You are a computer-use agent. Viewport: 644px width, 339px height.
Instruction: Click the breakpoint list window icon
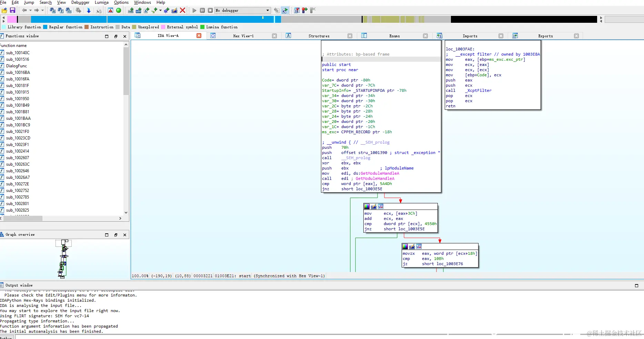[x=296, y=10]
